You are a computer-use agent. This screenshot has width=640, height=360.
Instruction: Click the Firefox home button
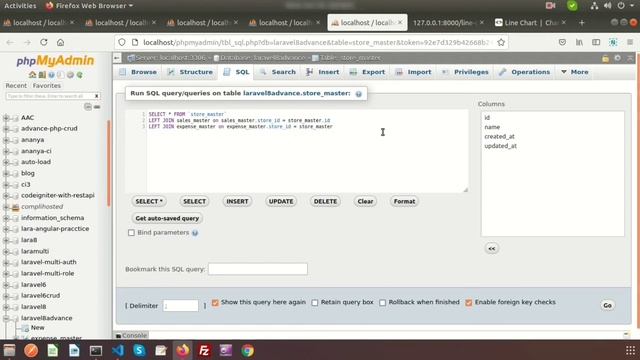click(x=60, y=42)
